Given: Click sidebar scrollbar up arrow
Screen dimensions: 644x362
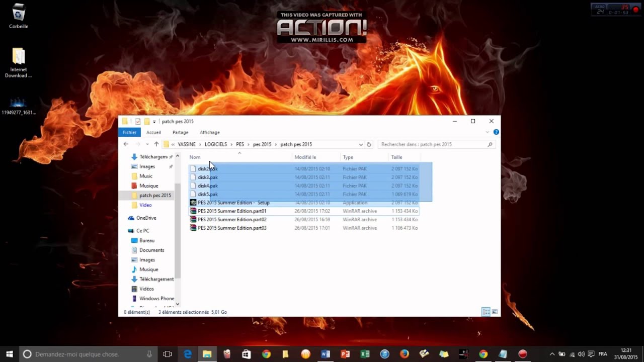Looking at the screenshot, I should coord(178,156).
